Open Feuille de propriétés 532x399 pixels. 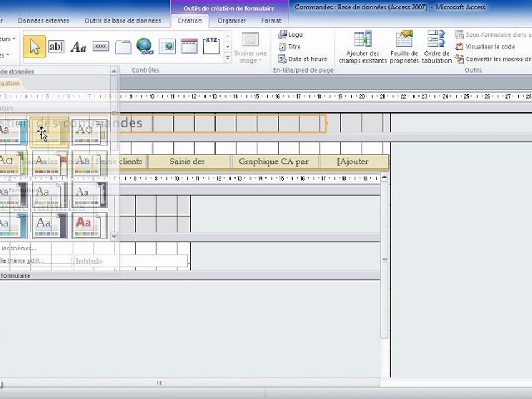(x=404, y=47)
